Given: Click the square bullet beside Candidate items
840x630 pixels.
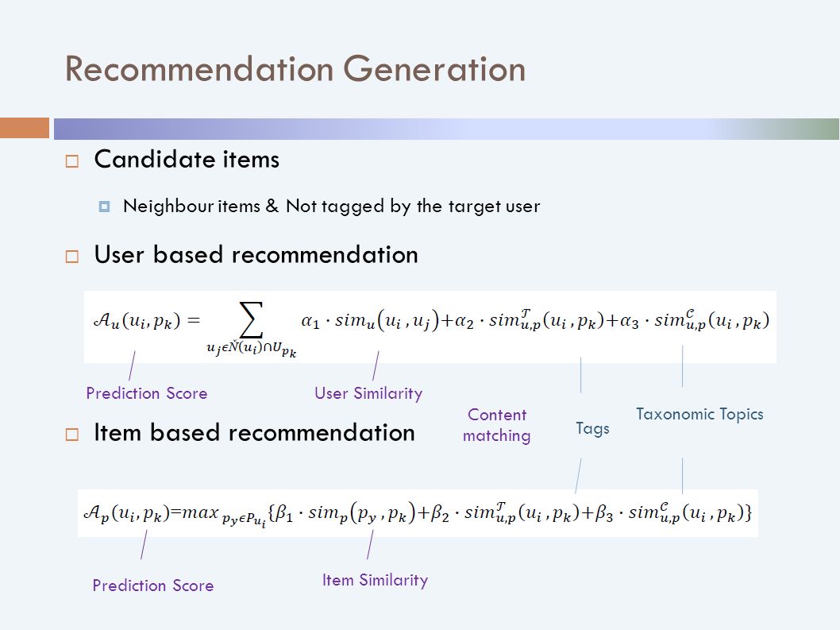Looking at the screenshot, I should pos(71,161).
